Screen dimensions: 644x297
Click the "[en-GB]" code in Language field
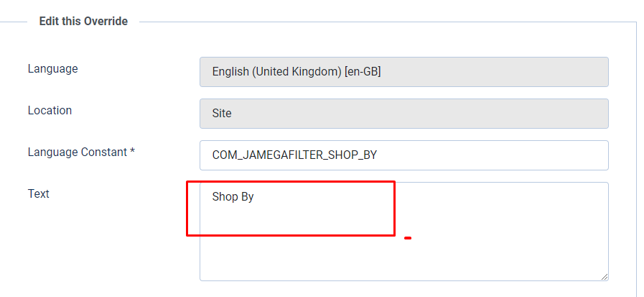362,72
